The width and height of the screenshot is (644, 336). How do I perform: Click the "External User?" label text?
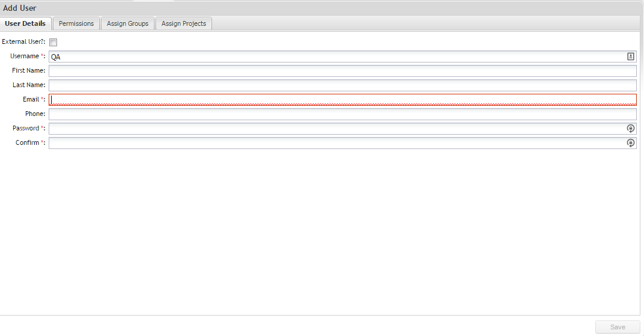pyautogui.click(x=23, y=42)
